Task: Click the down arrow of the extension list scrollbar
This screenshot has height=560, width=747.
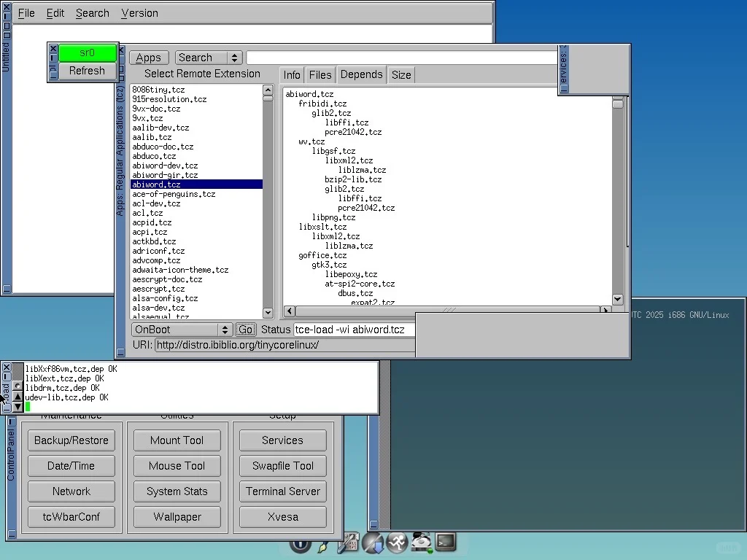Action: click(268, 313)
